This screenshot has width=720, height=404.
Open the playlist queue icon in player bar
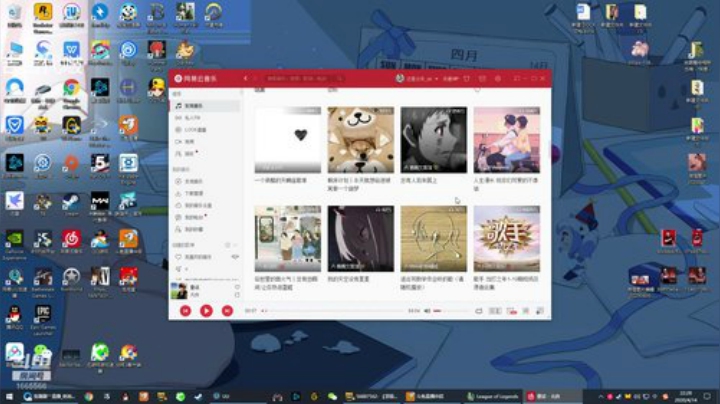540,311
